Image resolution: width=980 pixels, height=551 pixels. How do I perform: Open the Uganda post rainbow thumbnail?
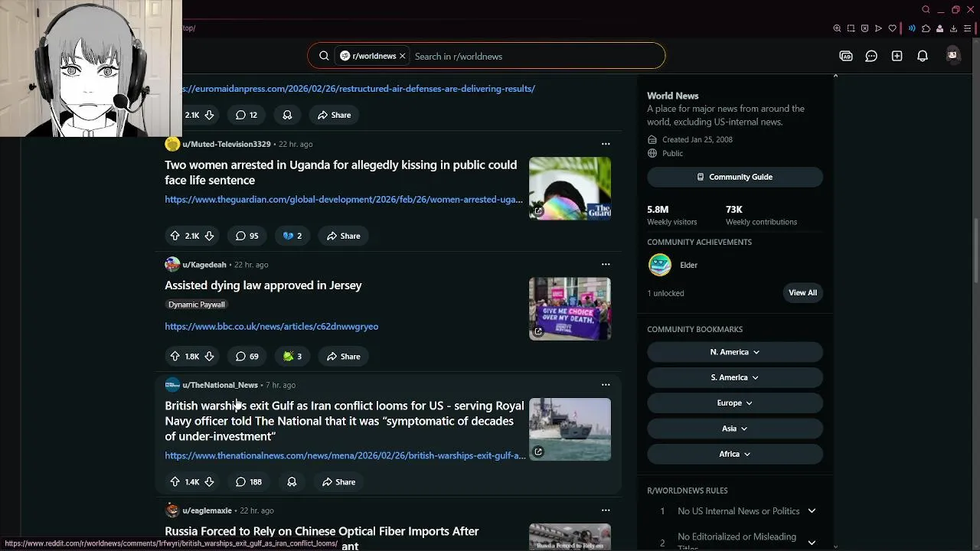570,188
